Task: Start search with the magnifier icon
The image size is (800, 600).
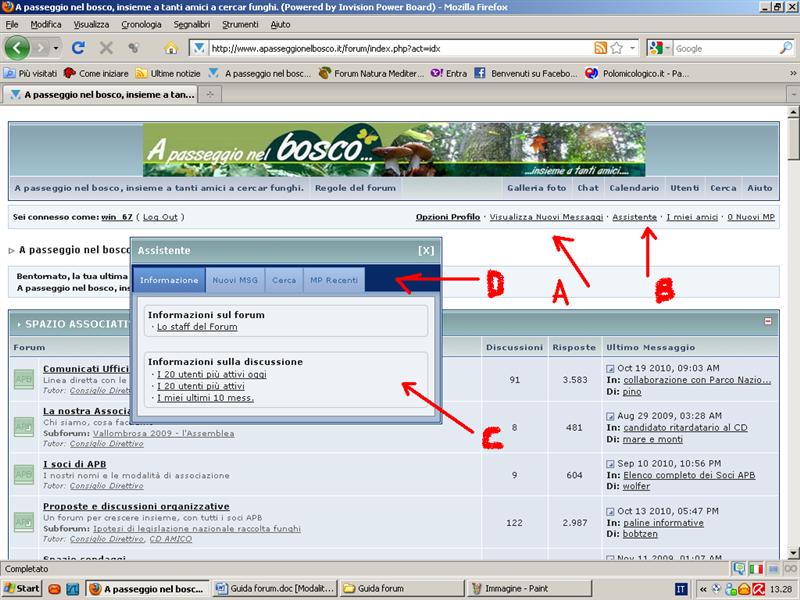Action: pyautogui.click(x=786, y=48)
